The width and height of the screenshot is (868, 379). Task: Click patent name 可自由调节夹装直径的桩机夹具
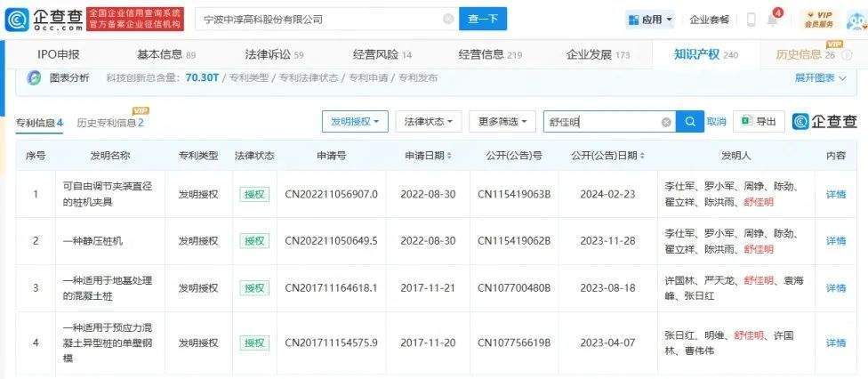pyautogui.click(x=107, y=194)
